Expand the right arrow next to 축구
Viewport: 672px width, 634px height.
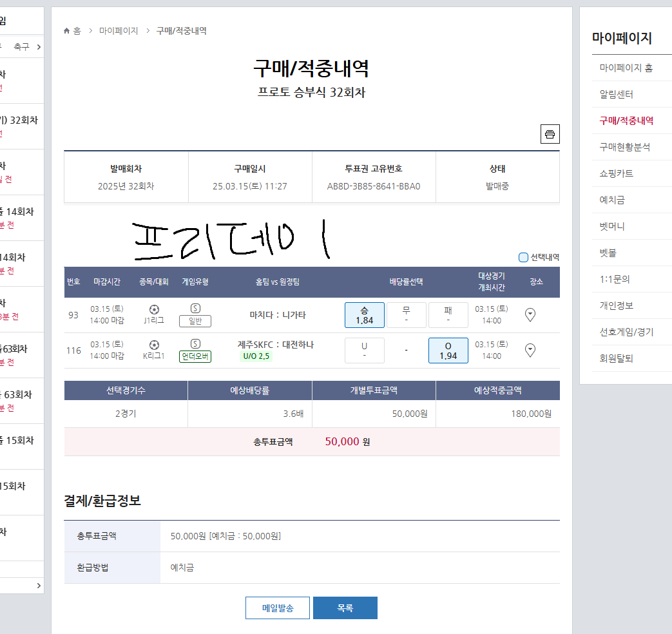[39, 46]
